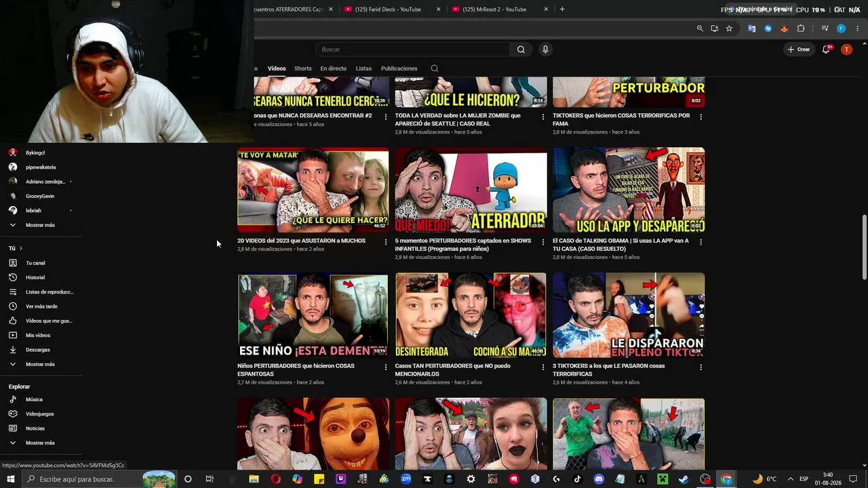Open video title 'Casos TAN PERTURBADORES que NO puedo MENCIONARLOS'
Image resolution: width=868 pixels, height=488 pixels.
pyautogui.click(x=453, y=370)
